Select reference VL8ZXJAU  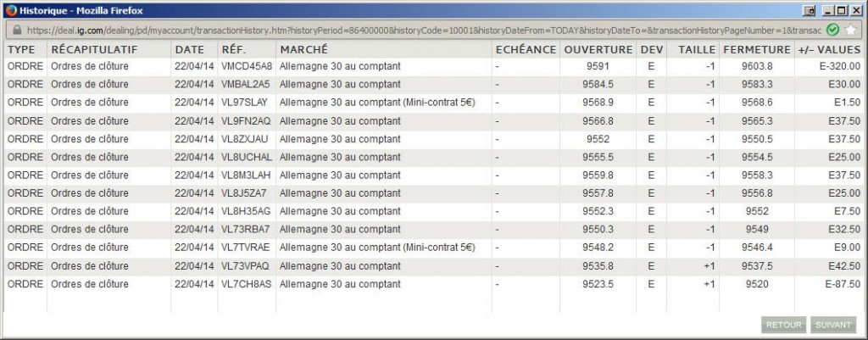(245, 139)
